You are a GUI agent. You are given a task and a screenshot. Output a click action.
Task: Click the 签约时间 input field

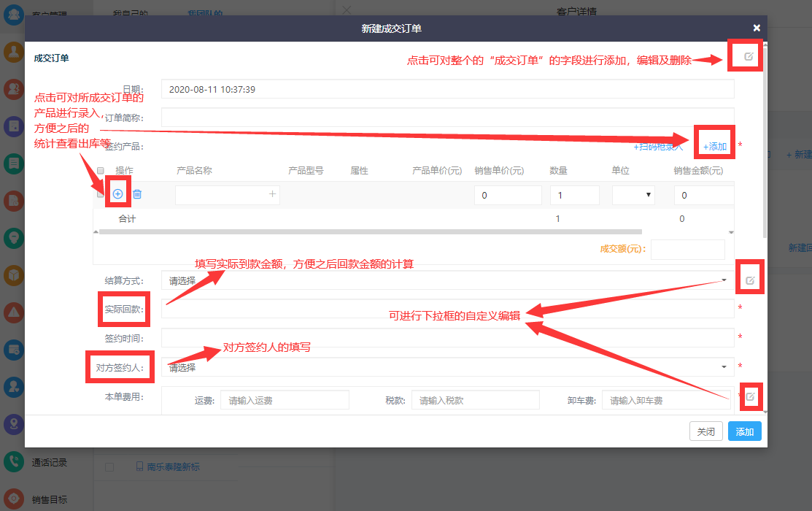(x=447, y=338)
